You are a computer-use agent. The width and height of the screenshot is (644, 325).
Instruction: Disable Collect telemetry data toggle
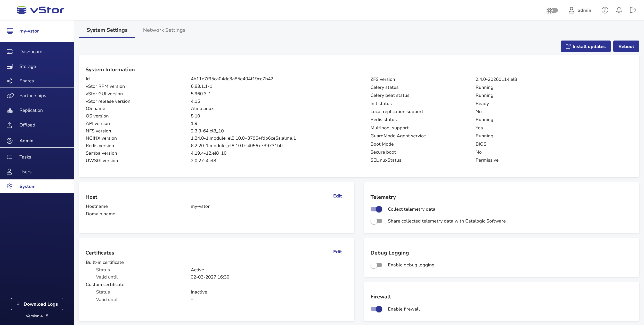[376, 209]
